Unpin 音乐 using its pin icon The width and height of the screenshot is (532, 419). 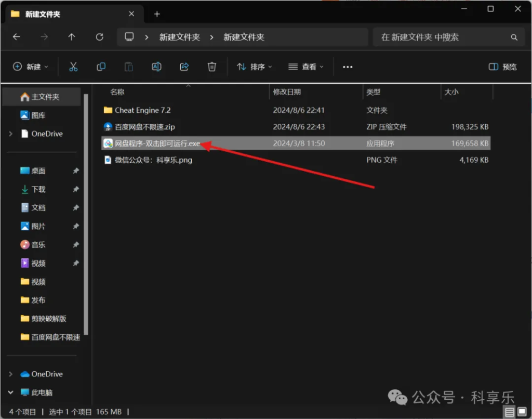(76, 244)
